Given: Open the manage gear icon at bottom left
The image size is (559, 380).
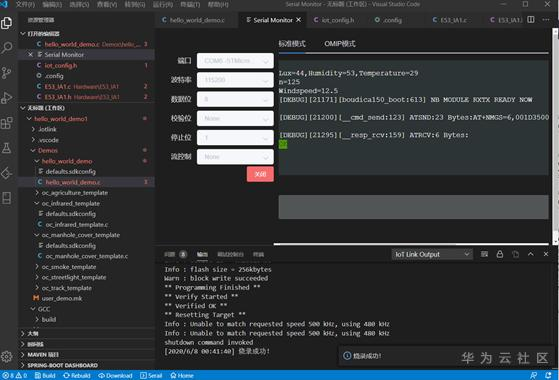Looking at the screenshot, I should (x=7, y=356).
